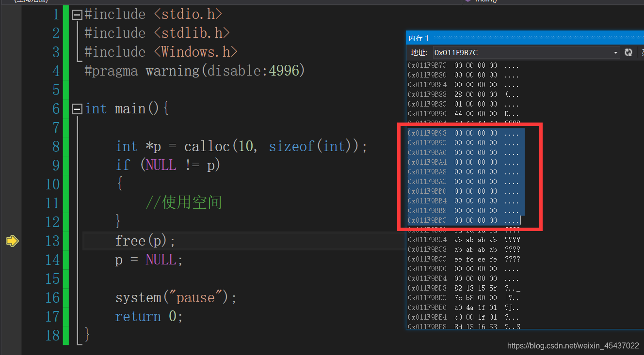The width and height of the screenshot is (644, 355).
Task: Click the closing brace on line 18
Action: point(87,335)
